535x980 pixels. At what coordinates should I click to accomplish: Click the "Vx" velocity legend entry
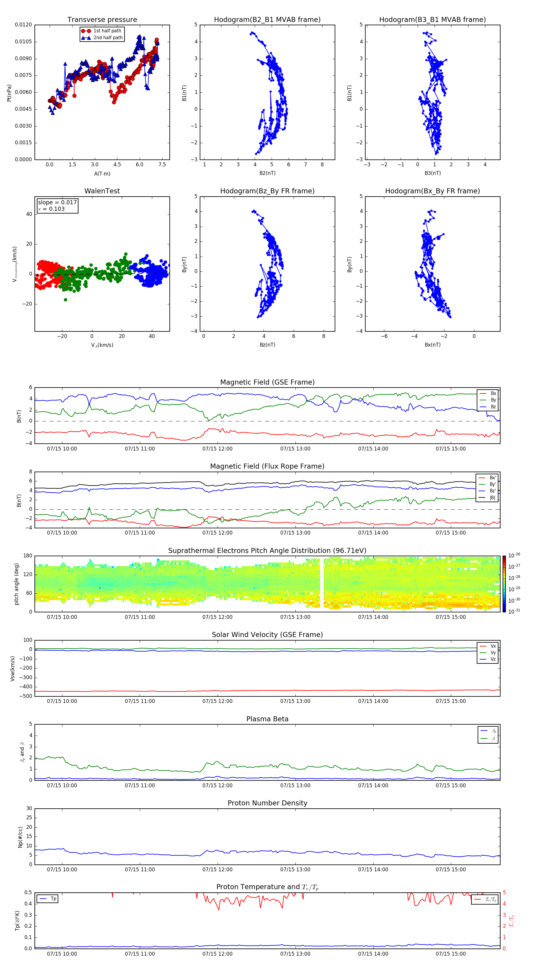point(488,646)
